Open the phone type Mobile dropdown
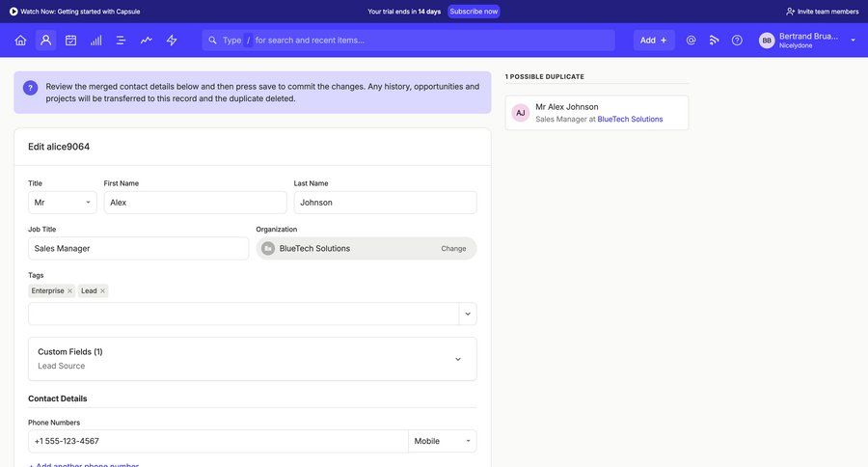Screen dimensions: 868x467 coord(442,441)
